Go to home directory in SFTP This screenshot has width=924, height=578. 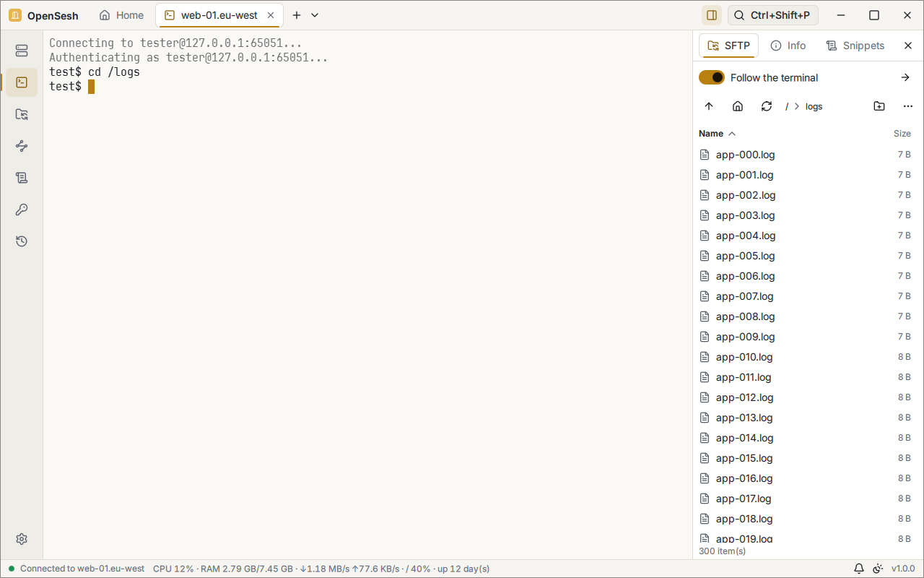[x=738, y=106]
